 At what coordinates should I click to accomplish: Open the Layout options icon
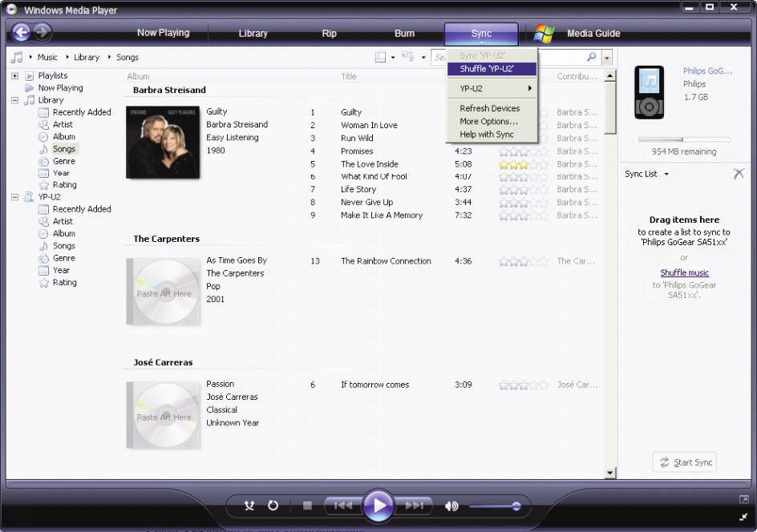click(380, 58)
